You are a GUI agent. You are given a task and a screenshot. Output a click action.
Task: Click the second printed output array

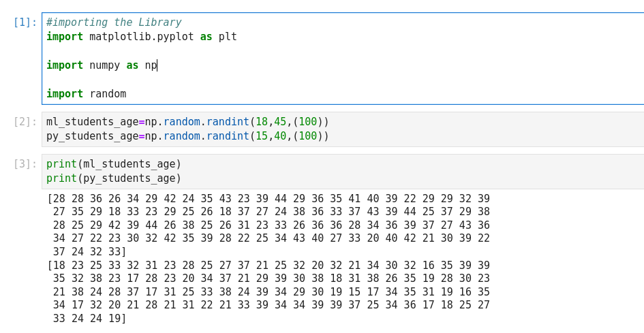tap(268, 291)
